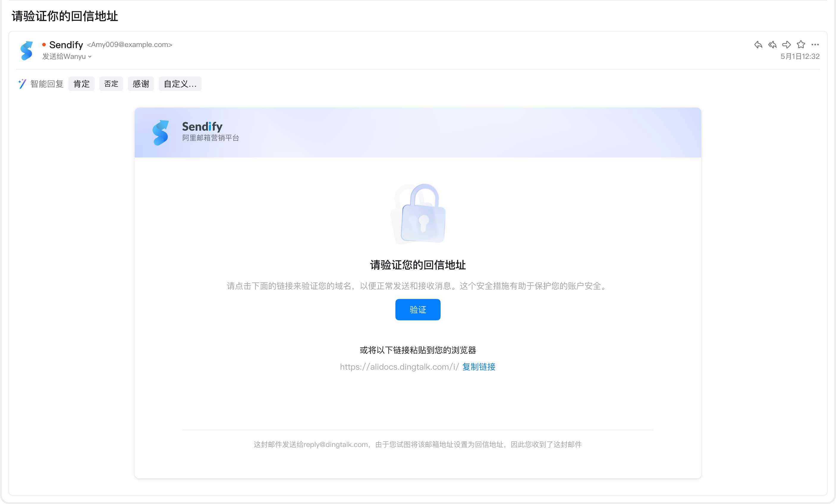
Task: Click the forward arrow icon
Action: click(786, 45)
